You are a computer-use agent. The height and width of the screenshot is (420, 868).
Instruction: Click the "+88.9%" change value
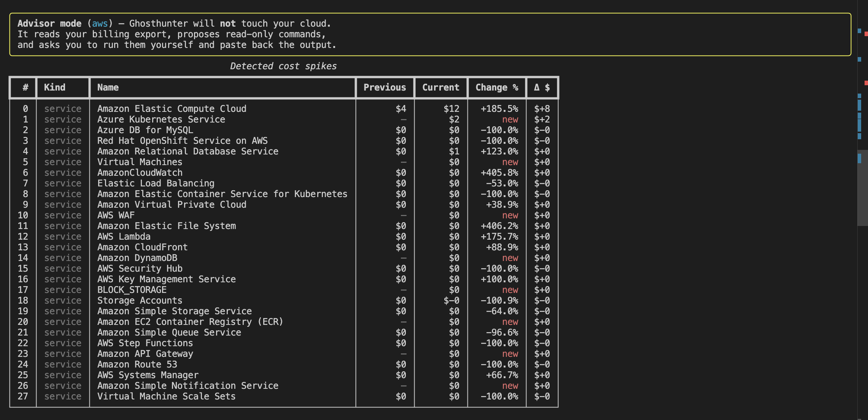tap(502, 247)
